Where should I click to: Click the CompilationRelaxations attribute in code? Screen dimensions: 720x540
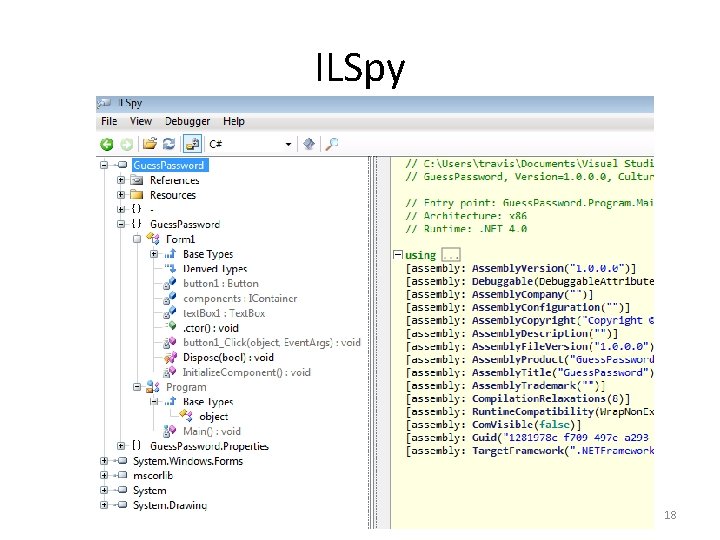pyautogui.click(x=538, y=399)
